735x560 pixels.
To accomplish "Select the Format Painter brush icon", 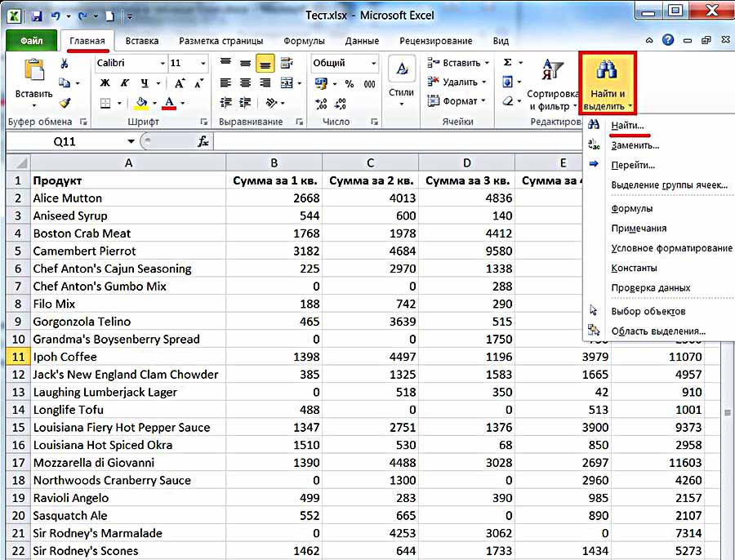I will point(65,103).
